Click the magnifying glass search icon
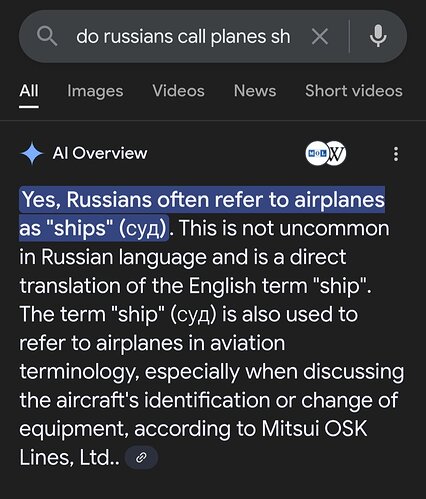Image resolution: width=426 pixels, height=499 pixels. (47, 36)
